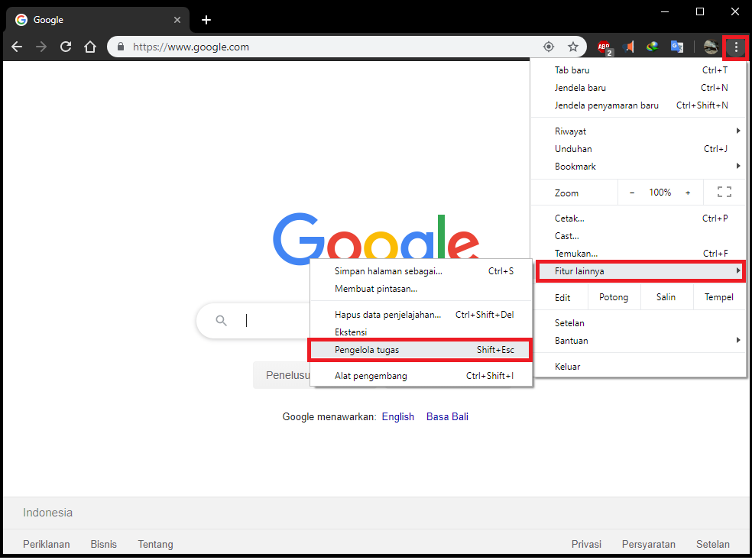This screenshot has width=752, height=560.
Task: Reload the page with refresh icon
Action: (66, 47)
